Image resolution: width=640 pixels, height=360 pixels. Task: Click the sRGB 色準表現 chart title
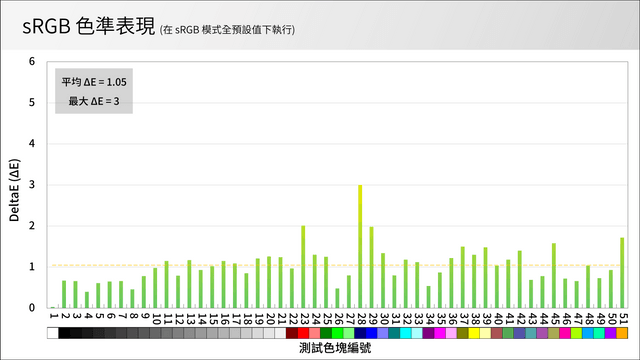(89, 26)
